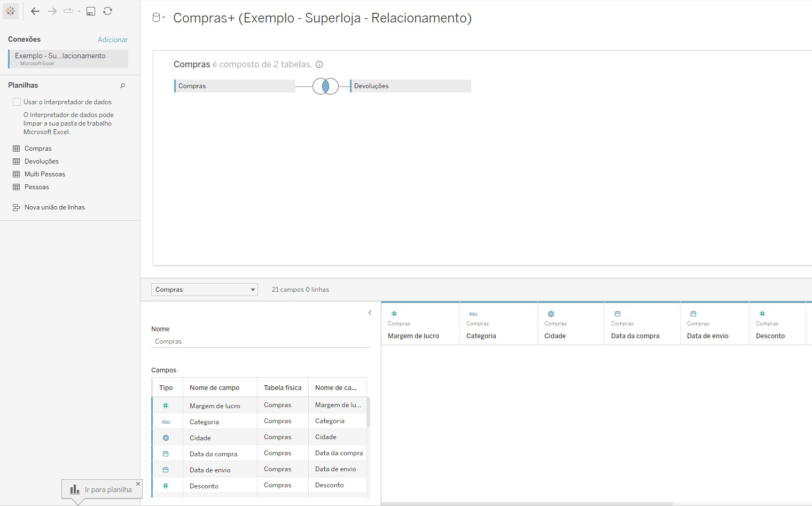Image resolution: width=812 pixels, height=506 pixels.
Task: Click the Tabela física column header
Action: click(x=283, y=387)
